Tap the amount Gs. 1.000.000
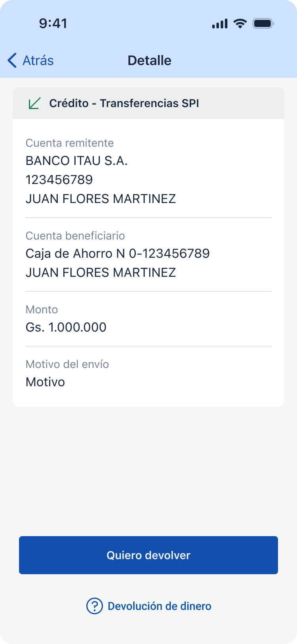 (x=66, y=327)
